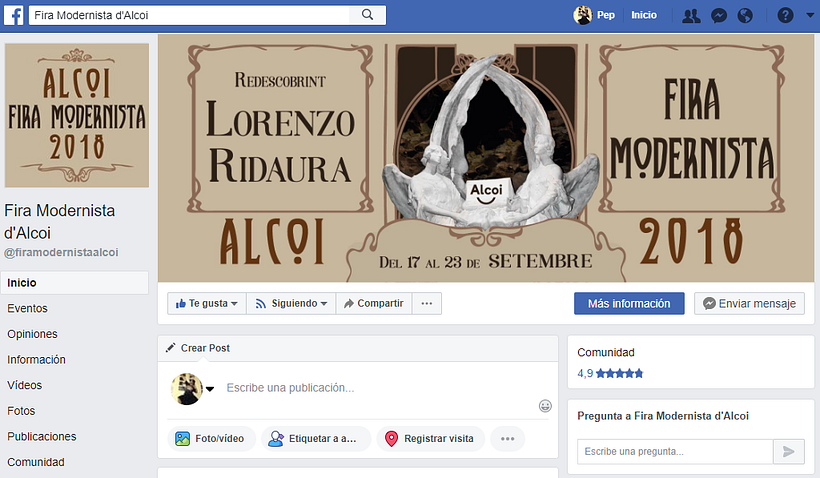Click the Foto/vídeo button
The height and width of the screenshot is (478, 820).
(x=211, y=439)
